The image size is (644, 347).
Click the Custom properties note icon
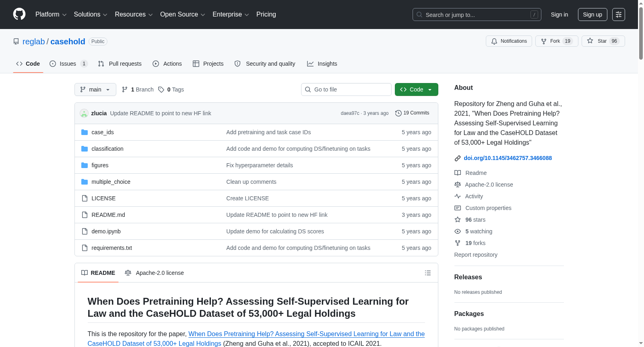point(458,208)
